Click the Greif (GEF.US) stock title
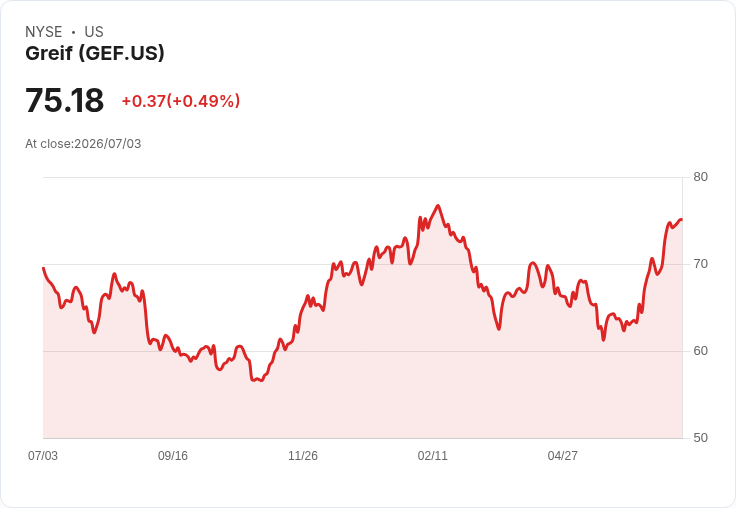 pos(95,53)
